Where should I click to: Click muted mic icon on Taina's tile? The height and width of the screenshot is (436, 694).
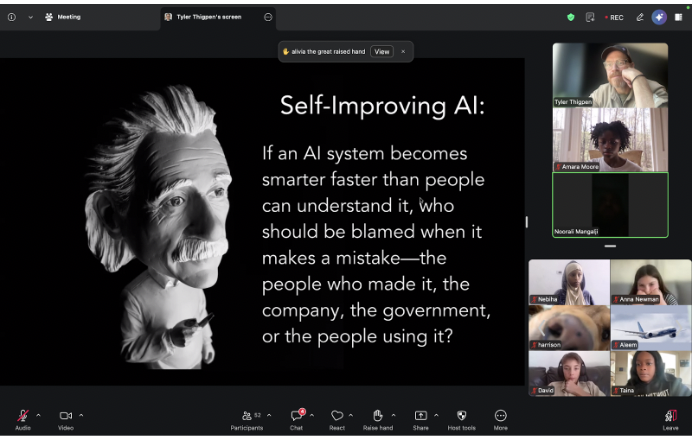click(616, 390)
